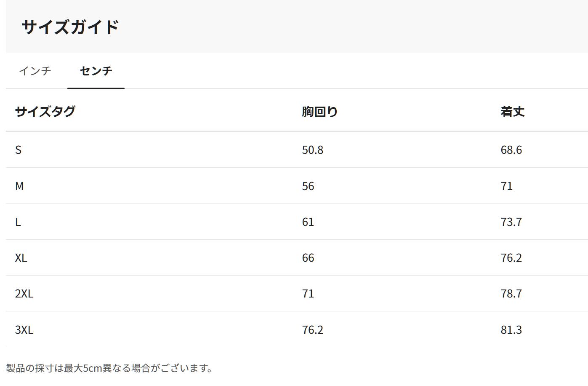The image size is (588, 386).
Task: Click the 56 chest value for M
Action: (x=308, y=186)
